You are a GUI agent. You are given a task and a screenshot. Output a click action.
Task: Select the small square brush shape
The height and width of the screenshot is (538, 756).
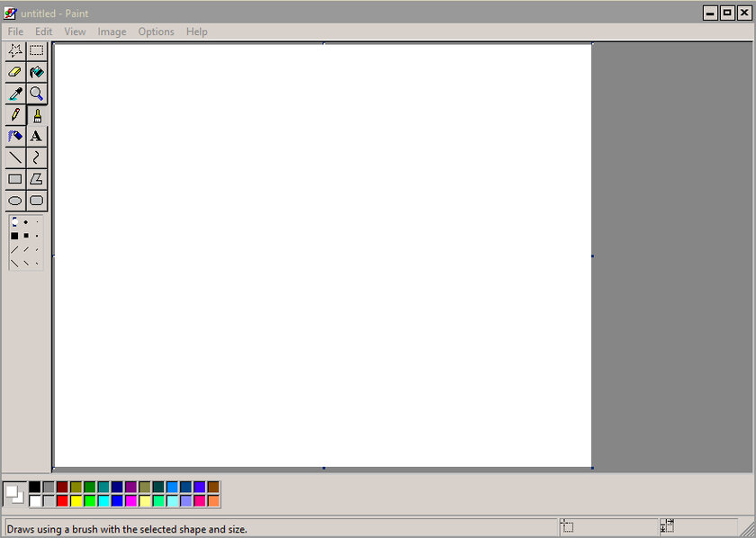pyautogui.click(x=37, y=236)
